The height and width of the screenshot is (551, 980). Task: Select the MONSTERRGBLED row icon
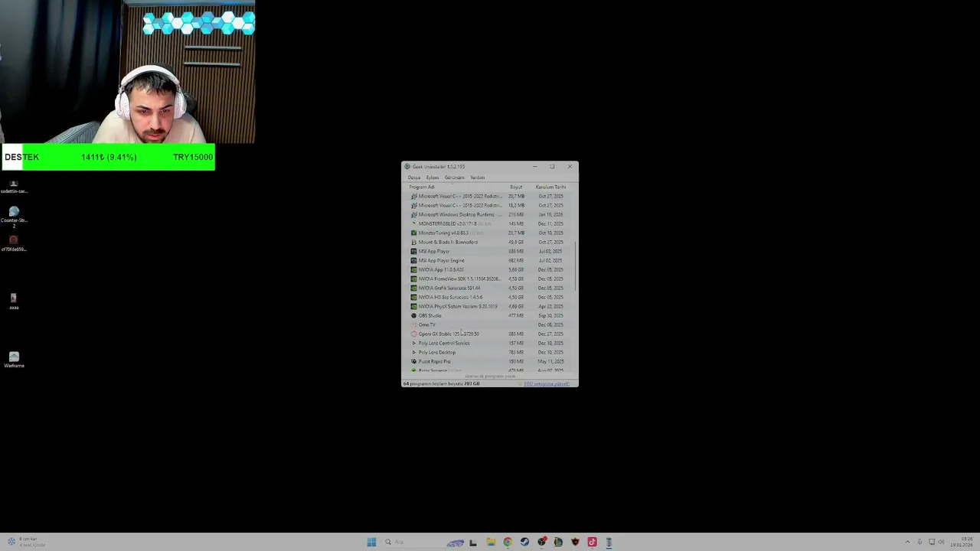(414, 223)
